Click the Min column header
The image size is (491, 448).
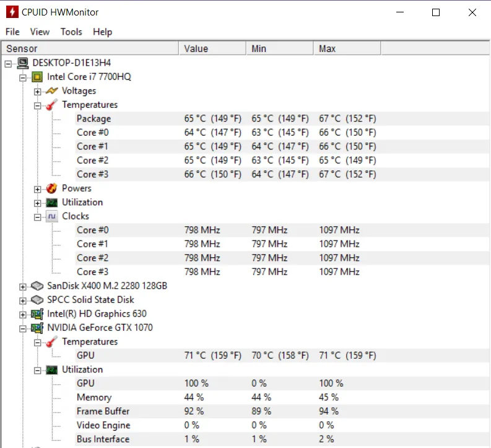[280, 48]
